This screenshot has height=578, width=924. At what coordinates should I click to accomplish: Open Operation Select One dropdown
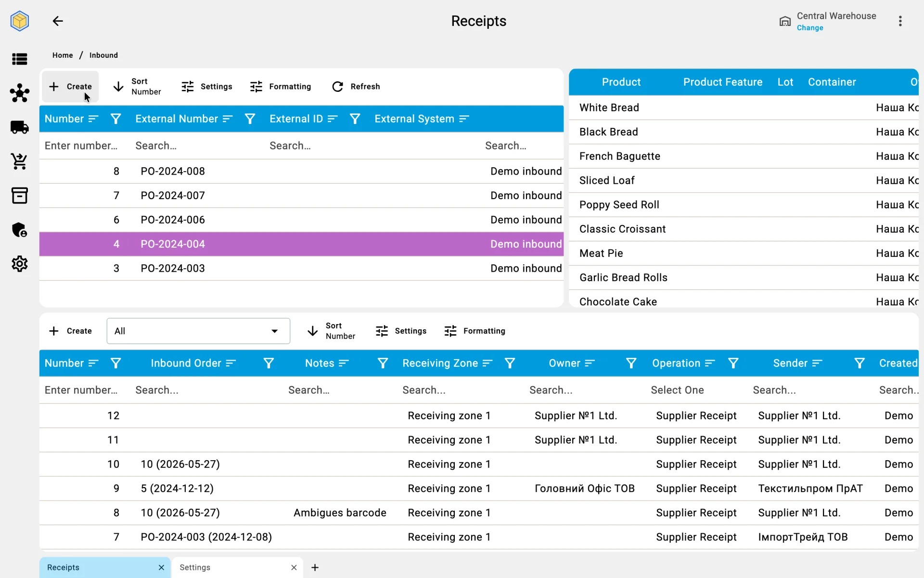point(677,390)
